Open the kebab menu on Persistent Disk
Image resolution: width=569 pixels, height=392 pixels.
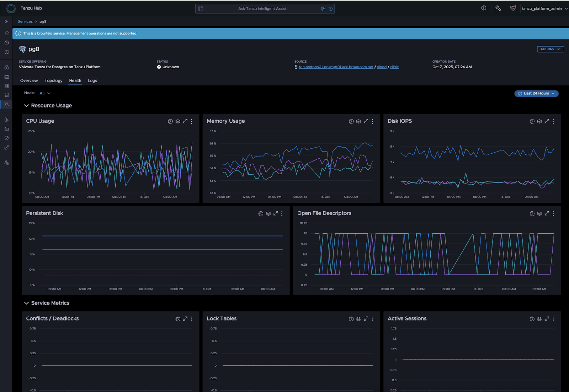(x=282, y=213)
